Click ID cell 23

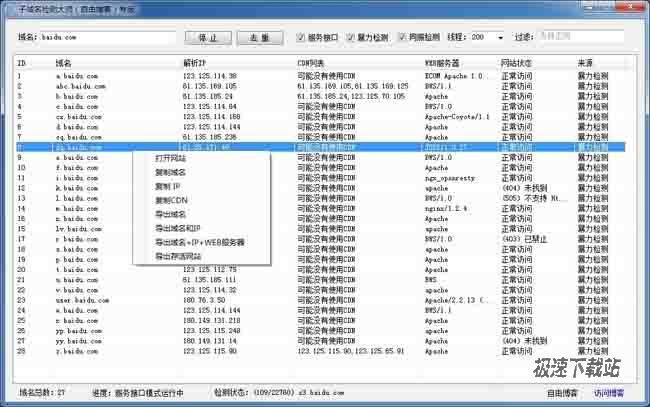21,300
